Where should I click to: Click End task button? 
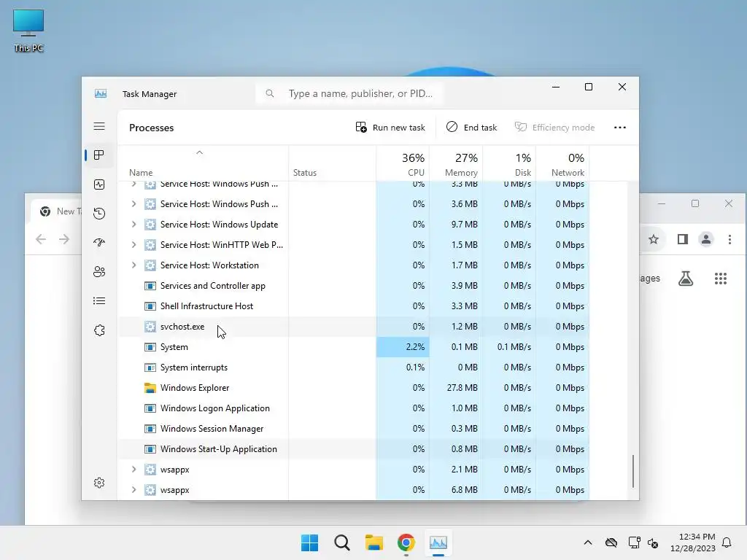(x=472, y=128)
